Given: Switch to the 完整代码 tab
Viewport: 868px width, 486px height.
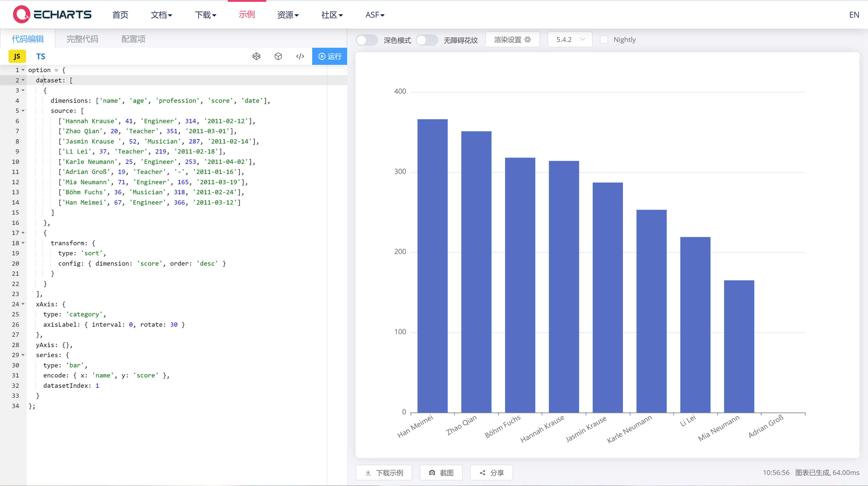Looking at the screenshot, I should click(82, 39).
